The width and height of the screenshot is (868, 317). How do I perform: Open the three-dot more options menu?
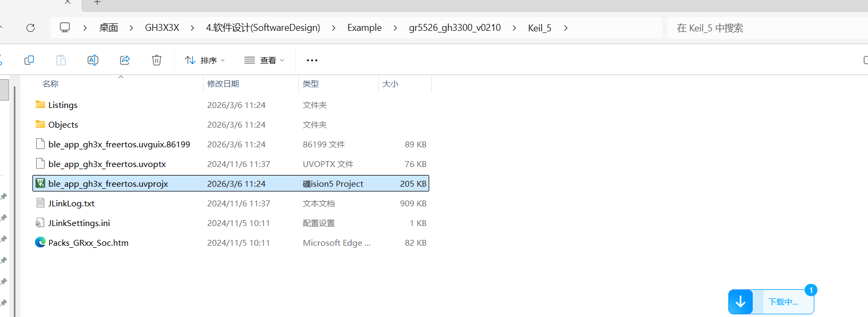coord(312,60)
